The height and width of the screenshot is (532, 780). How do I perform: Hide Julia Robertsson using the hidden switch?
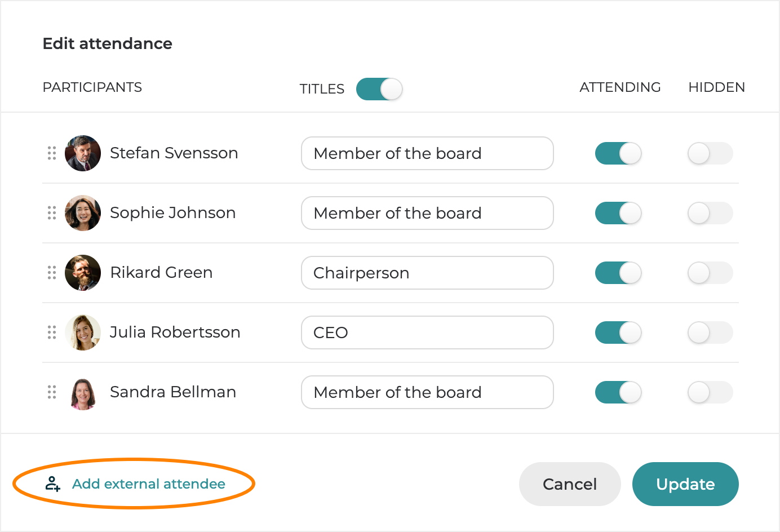pos(710,333)
